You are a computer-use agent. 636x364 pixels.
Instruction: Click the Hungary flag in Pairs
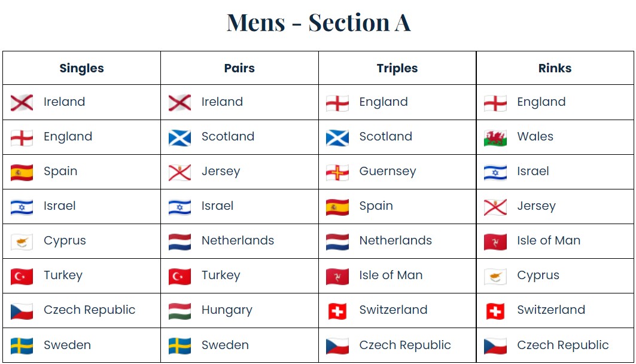(x=179, y=311)
